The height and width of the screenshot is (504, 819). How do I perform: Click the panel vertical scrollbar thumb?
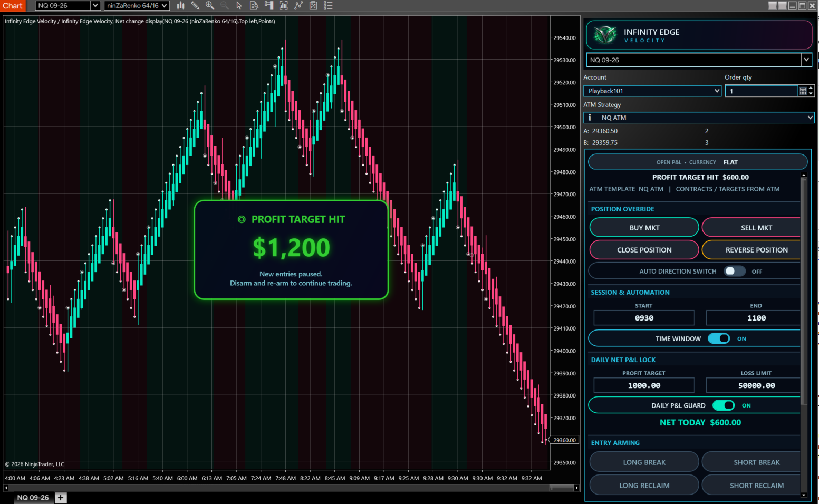tap(804, 291)
